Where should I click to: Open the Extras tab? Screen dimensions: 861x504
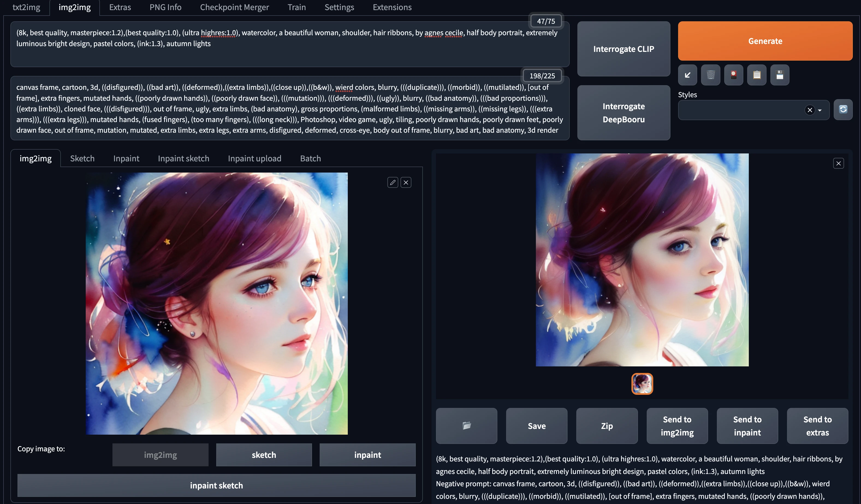(x=120, y=7)
